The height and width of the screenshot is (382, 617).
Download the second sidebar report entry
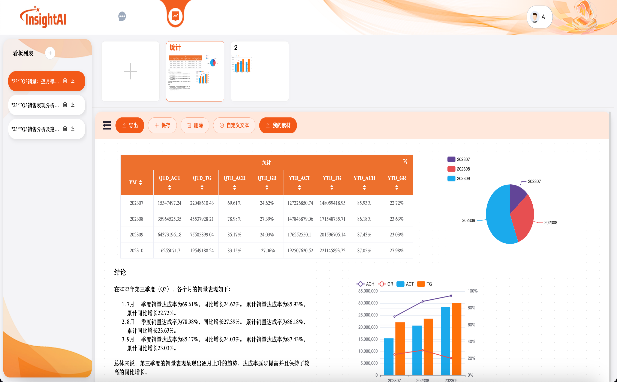[x=73, y=105]
